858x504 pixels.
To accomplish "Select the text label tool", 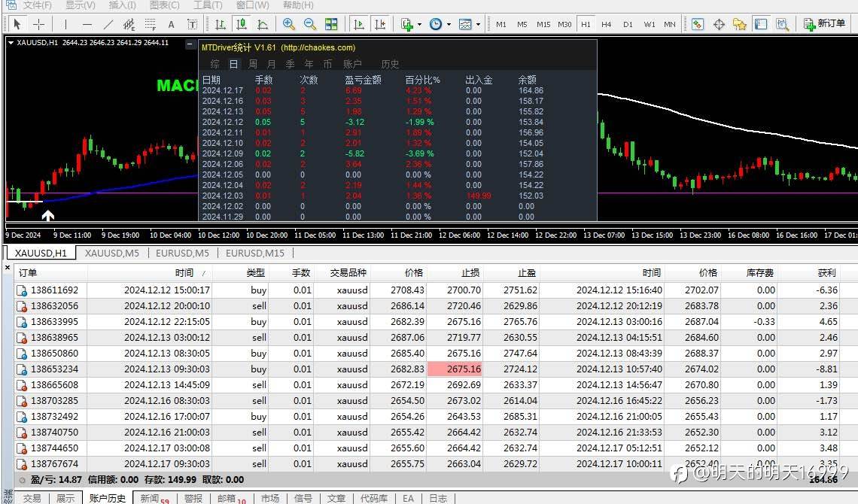I will coord(192,24).
